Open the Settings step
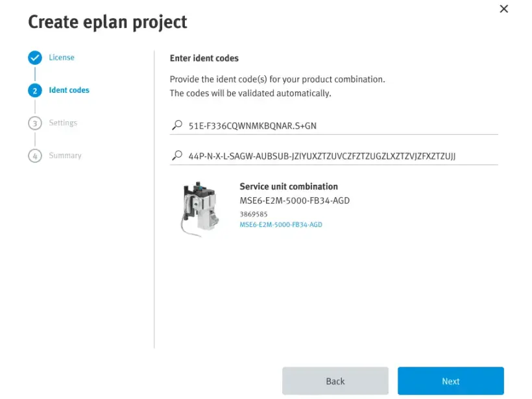 tap(63, 123)
